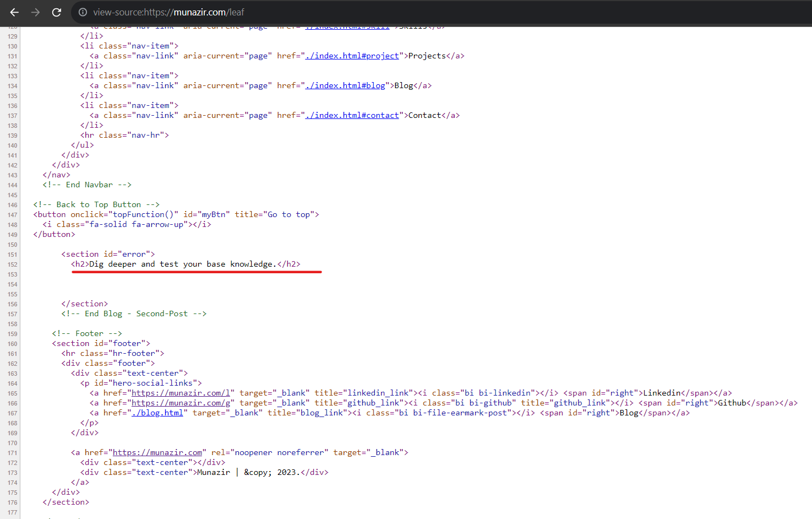Open the https://munazir.com footer link
Viewport: 812px width, 519px height.
point(156,452)
